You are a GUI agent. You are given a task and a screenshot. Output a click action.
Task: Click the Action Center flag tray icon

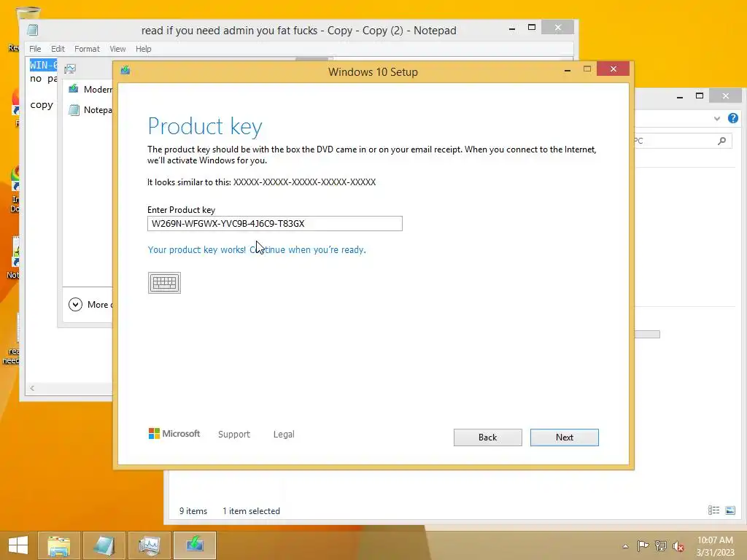point(643,545)
